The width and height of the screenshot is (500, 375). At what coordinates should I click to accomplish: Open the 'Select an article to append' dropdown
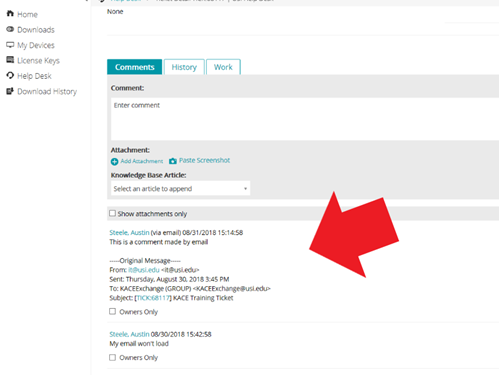pos(180,189)
